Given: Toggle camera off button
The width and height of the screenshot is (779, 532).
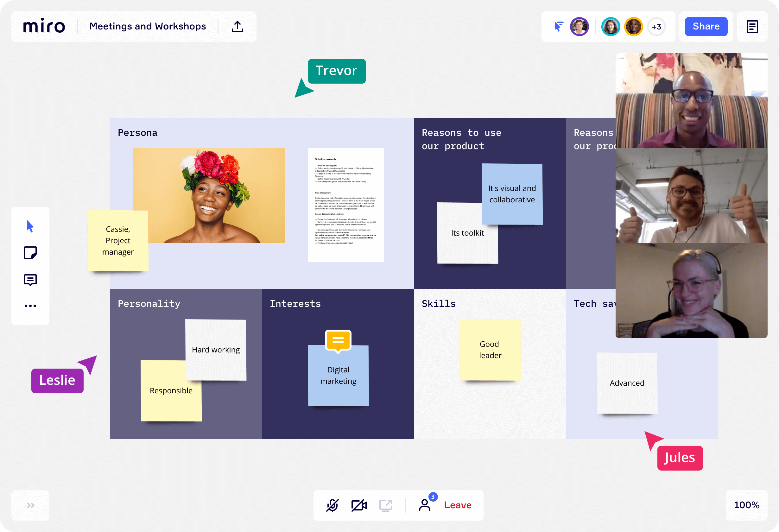Looking at the screenshot, I should [358, 505].
